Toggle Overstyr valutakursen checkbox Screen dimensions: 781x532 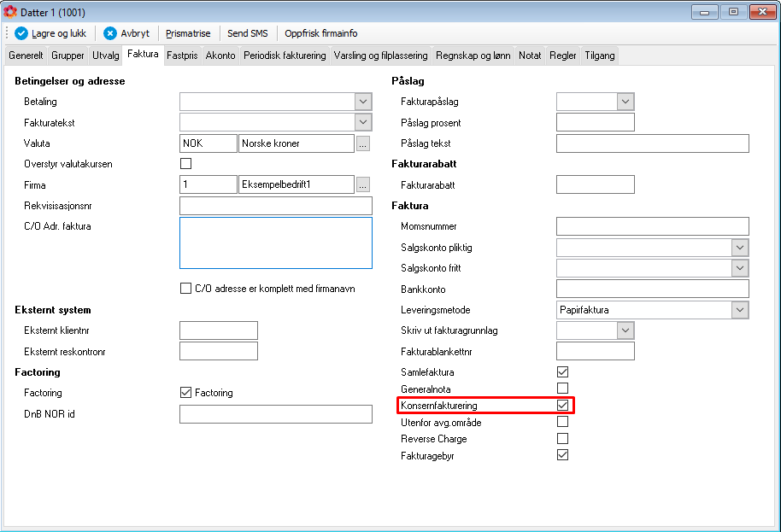click(185, 164)
